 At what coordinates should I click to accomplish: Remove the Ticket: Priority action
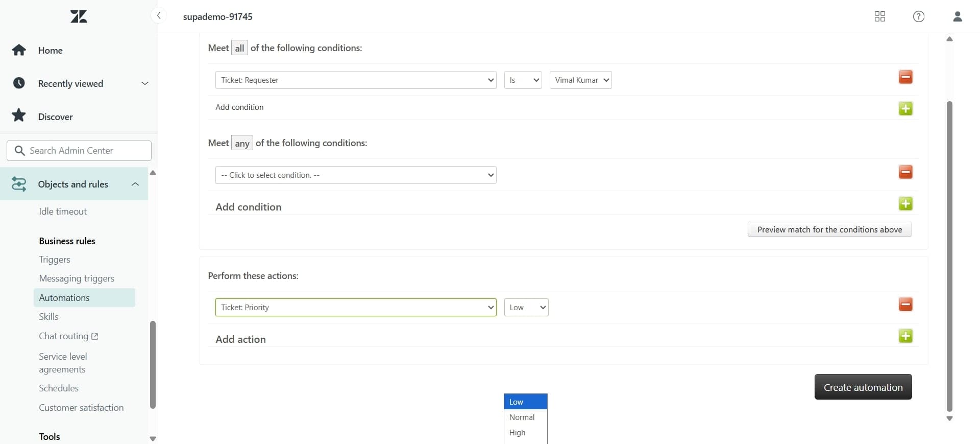tap(905, 305)
